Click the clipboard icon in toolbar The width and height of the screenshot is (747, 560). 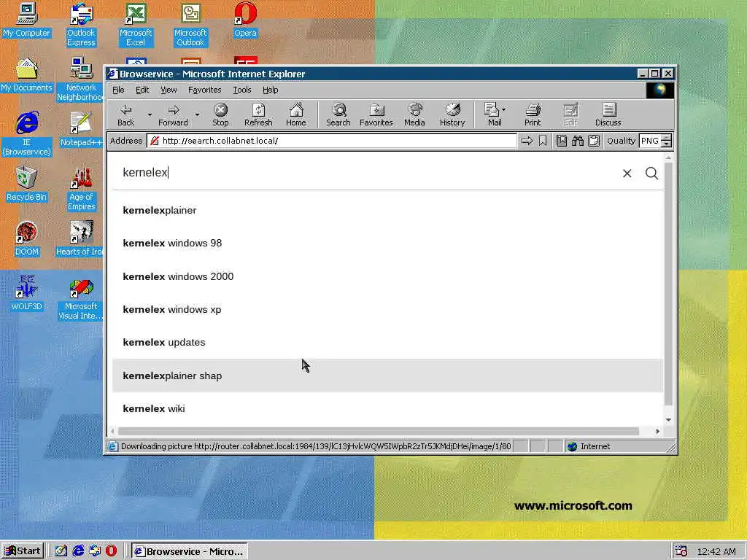[594, 141]
